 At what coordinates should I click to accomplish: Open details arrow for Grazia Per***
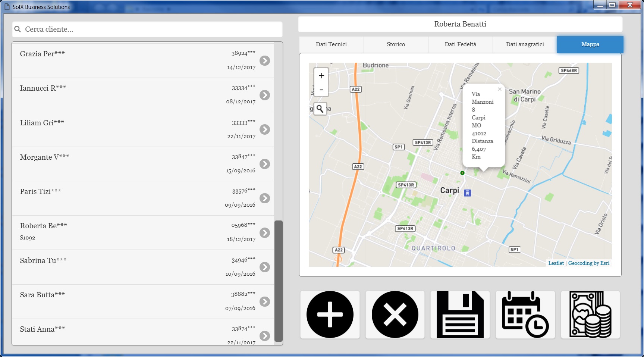pyautogui.click(x=265, y=60)
